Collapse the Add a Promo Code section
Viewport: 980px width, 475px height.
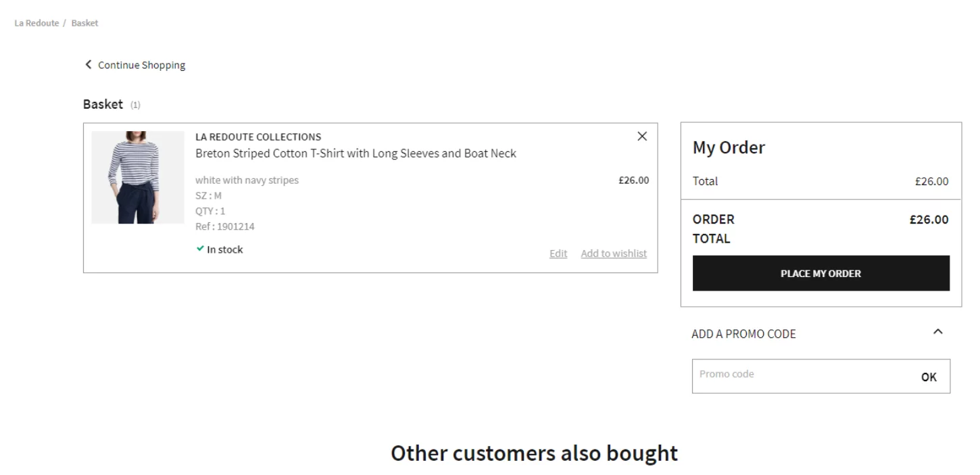937,332
